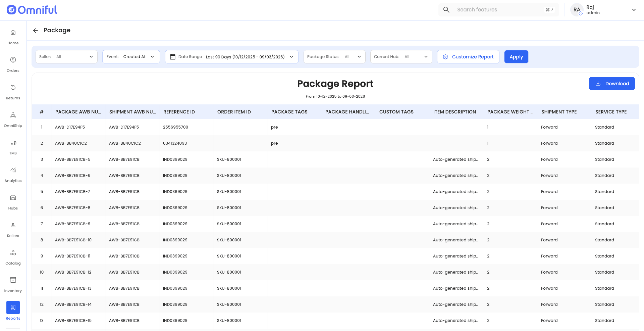The height and width of the screenshot is (331, 644).
Task: Open the Current Hub dropdown
Action: tap(401, 57)
